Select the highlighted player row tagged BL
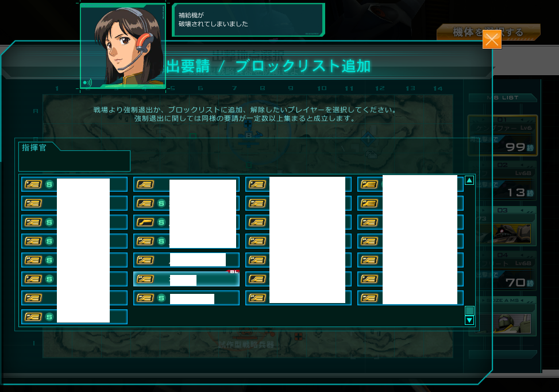The width and height of the screenshot is (559, 392). [186, 279]
